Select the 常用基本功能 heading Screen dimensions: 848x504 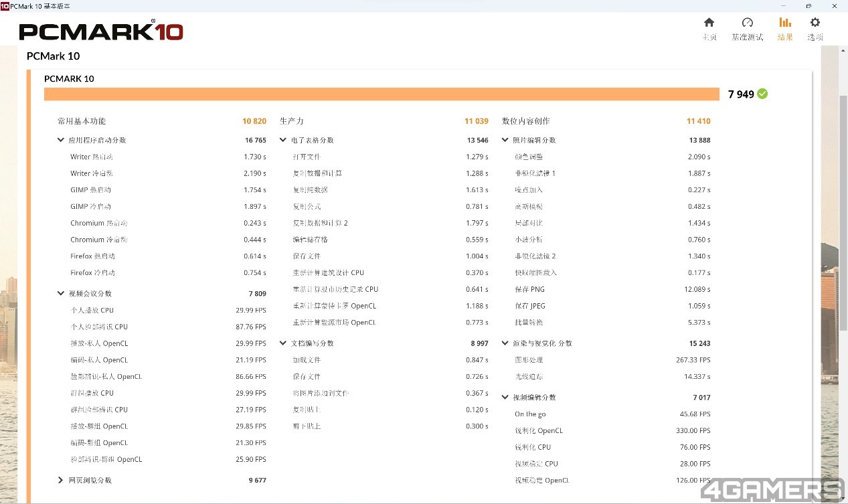pos(82,121)
